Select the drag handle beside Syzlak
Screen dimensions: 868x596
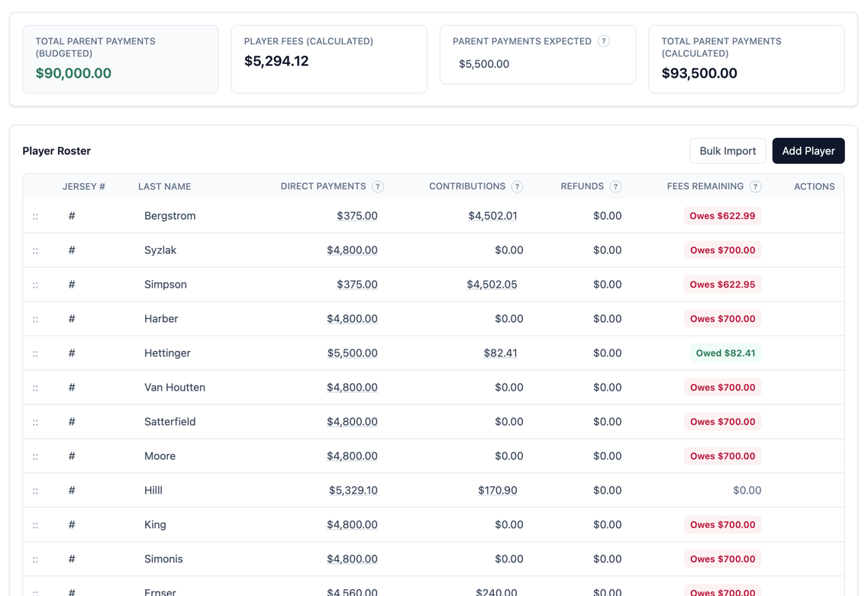(34, 250)
